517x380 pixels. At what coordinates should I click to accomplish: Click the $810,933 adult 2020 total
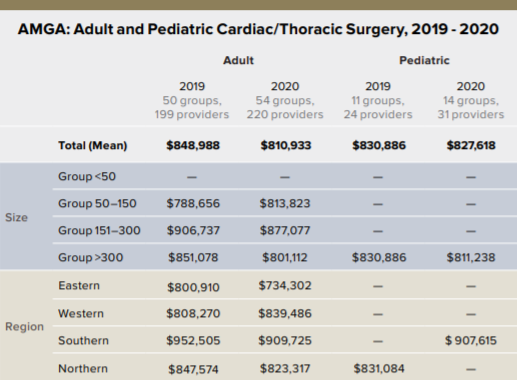tap(286, 145)
